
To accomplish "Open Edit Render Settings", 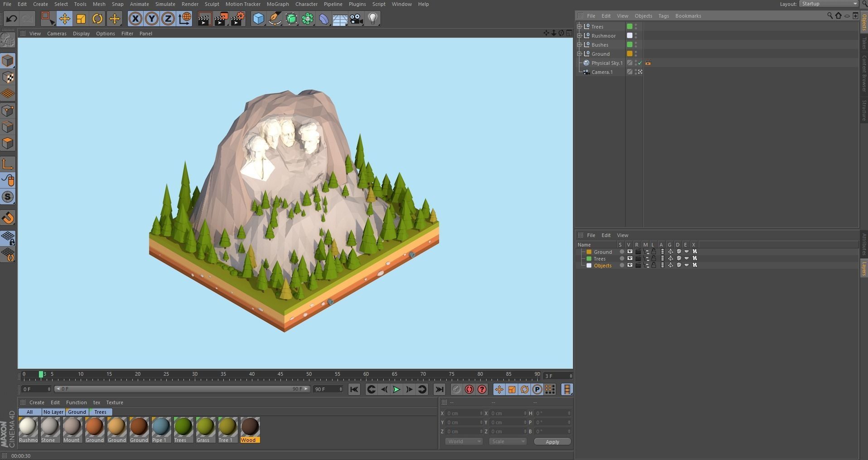I will point(238,19).
